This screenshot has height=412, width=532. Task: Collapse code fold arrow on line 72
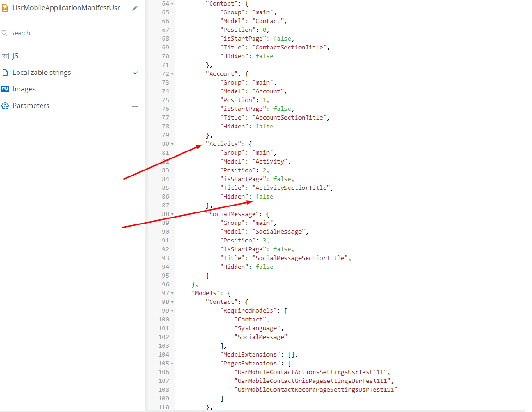172,73
